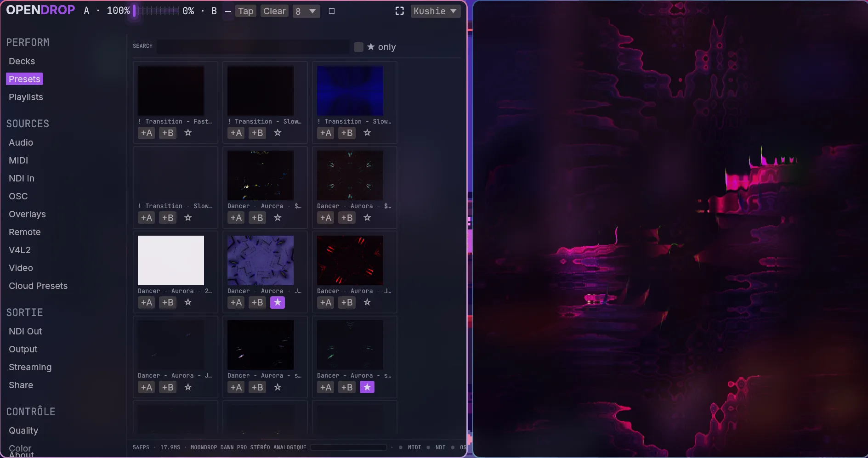This screenshot has width=868, height=458.
Task: Open the Decks page
Action: click(22, 61)
